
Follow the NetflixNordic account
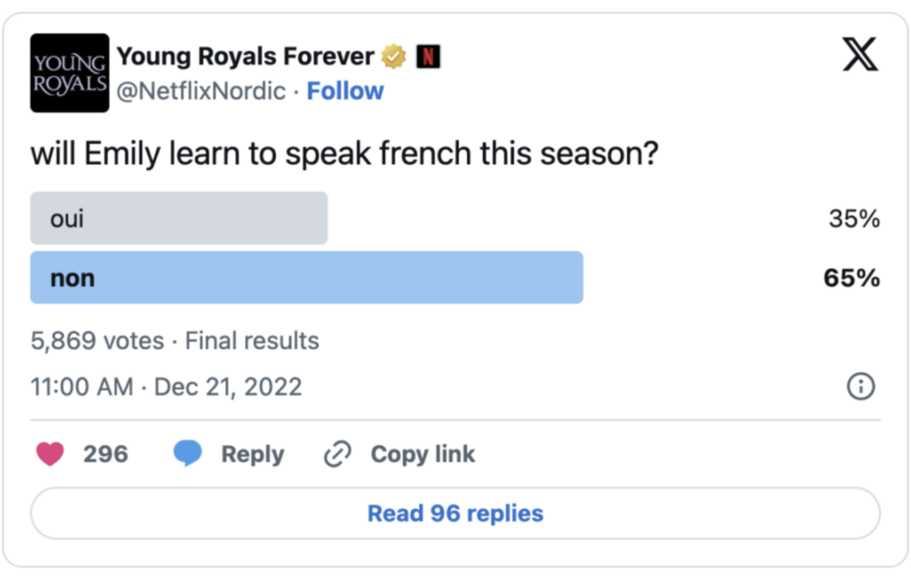[345, 91]
